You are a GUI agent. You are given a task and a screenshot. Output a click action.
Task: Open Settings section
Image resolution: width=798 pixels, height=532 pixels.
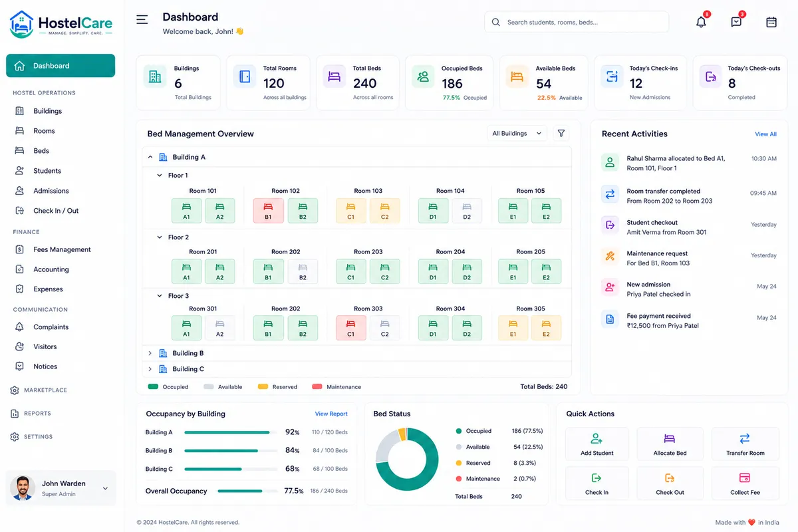pos(38,437)
